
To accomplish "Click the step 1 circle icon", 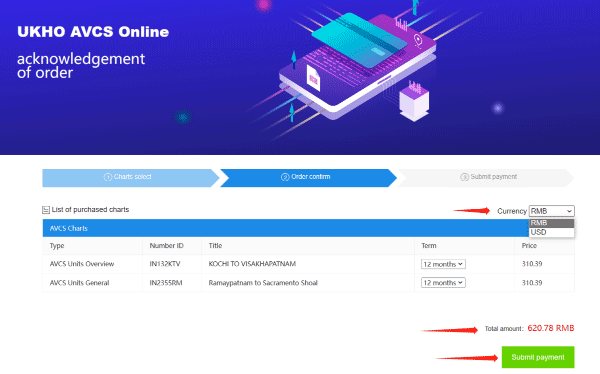I will 108,177.
